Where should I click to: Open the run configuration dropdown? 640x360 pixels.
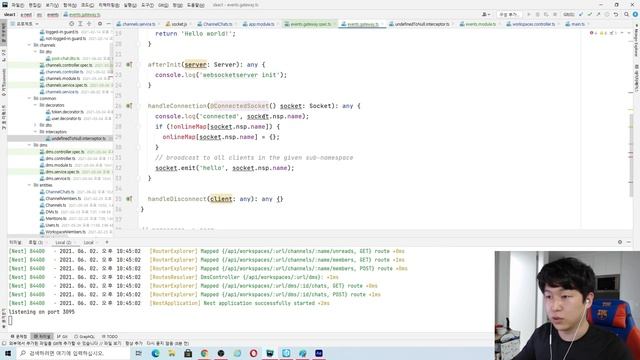(508, 14)
